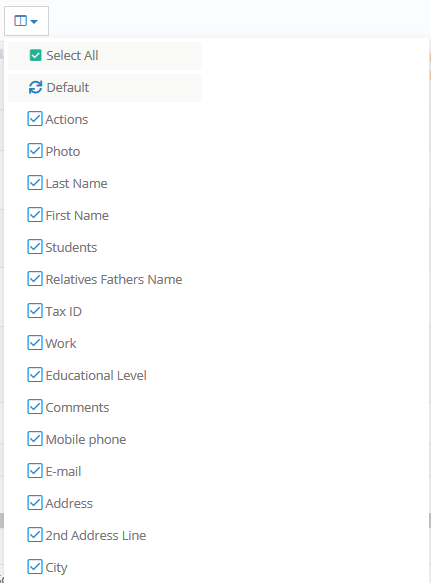Hide the Comments column
Viewport: 431px width, 583px height.
coord(35,407)
